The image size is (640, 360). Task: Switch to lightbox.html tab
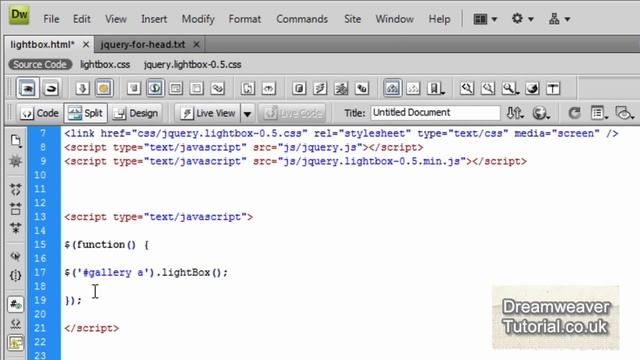click(42, 44)
